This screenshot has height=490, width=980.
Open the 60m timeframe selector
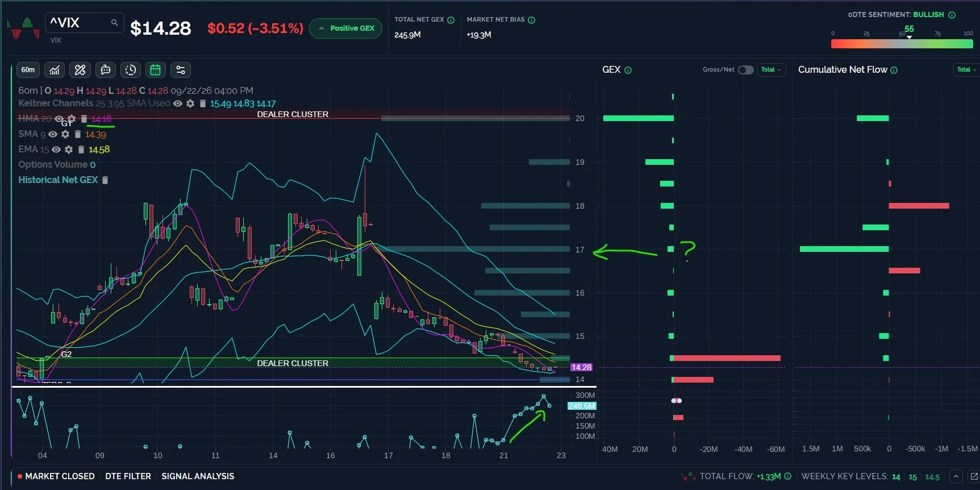coord(28,70)
